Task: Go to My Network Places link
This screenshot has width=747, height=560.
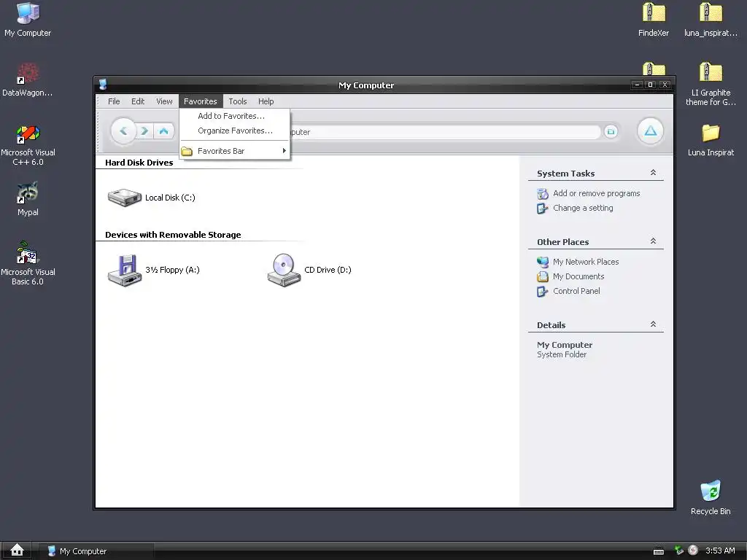Action: pos(586,262)
